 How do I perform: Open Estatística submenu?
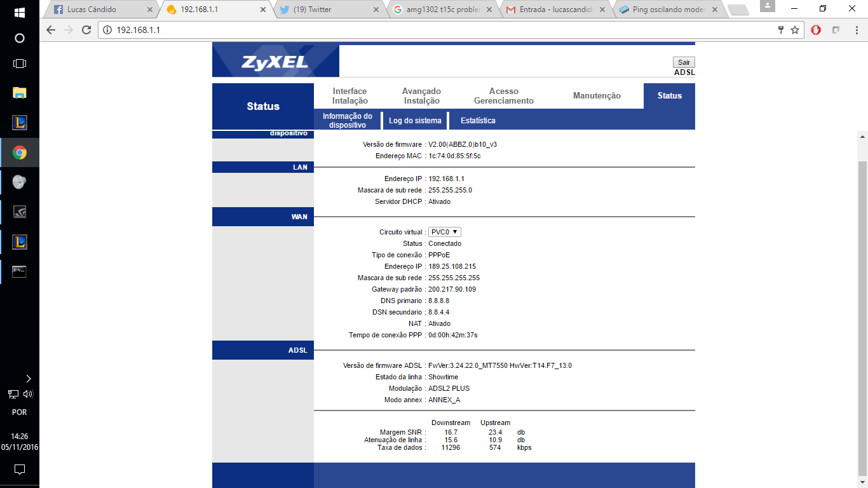478,120
